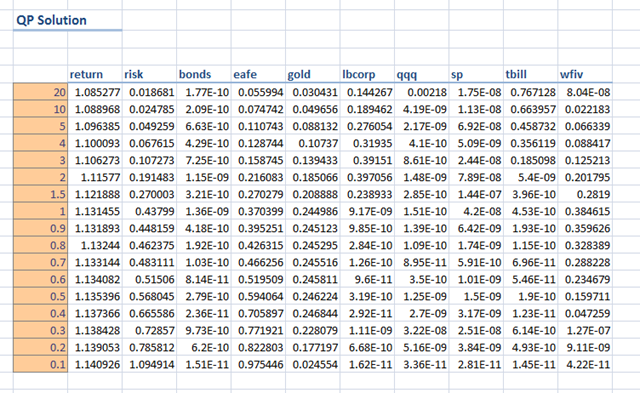The image size is (640, 393).
Task: Select the 'eafe' header cell
Action: [258, 74]
